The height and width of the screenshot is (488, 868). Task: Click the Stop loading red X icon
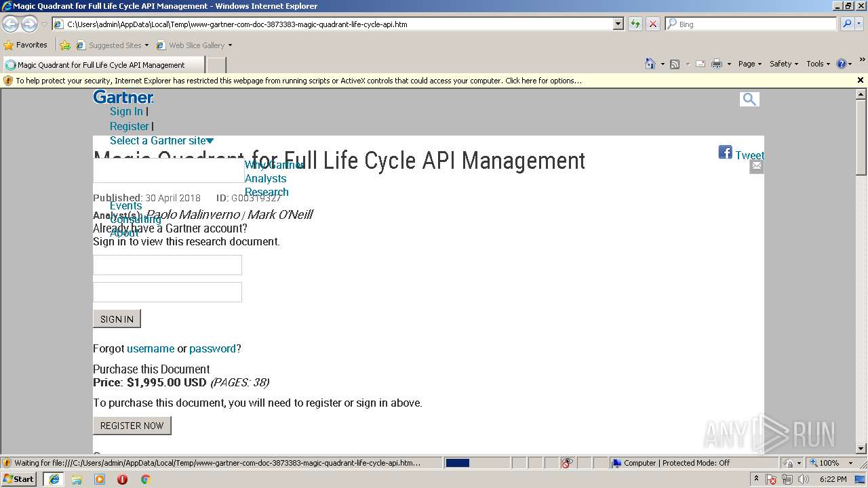(652, 24)
